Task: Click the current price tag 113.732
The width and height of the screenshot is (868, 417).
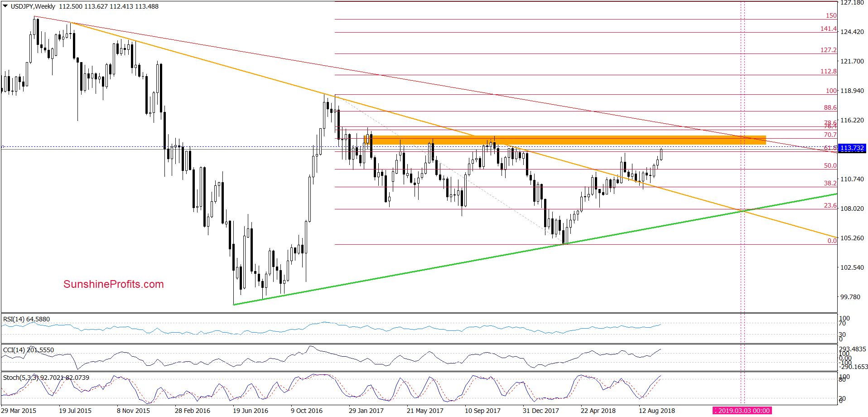Action: [852, 148]
